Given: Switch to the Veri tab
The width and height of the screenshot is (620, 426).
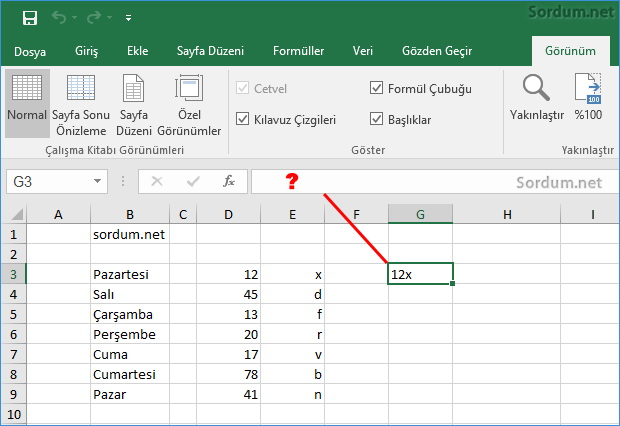Looking at the screenshot, I should click(363, 51).
